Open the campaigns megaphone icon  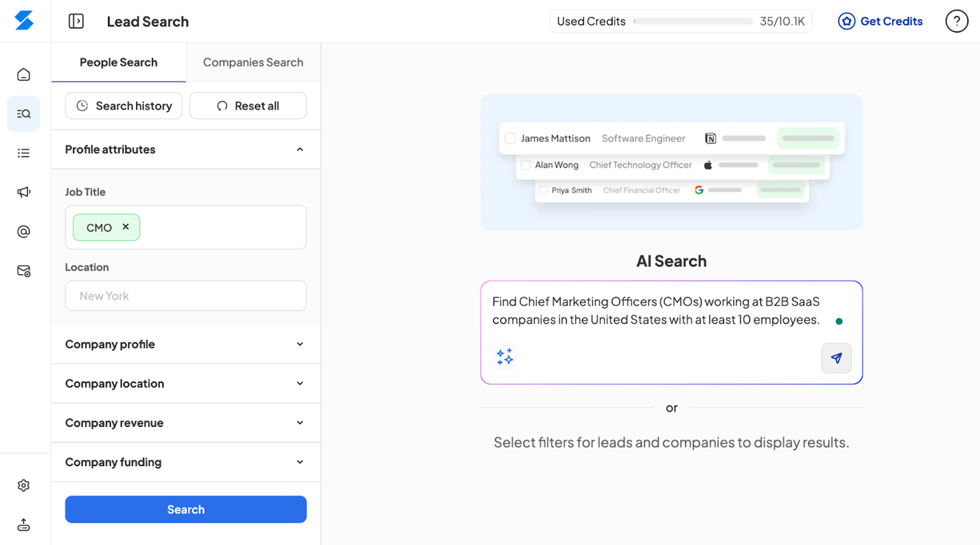(x=23, y=192)
